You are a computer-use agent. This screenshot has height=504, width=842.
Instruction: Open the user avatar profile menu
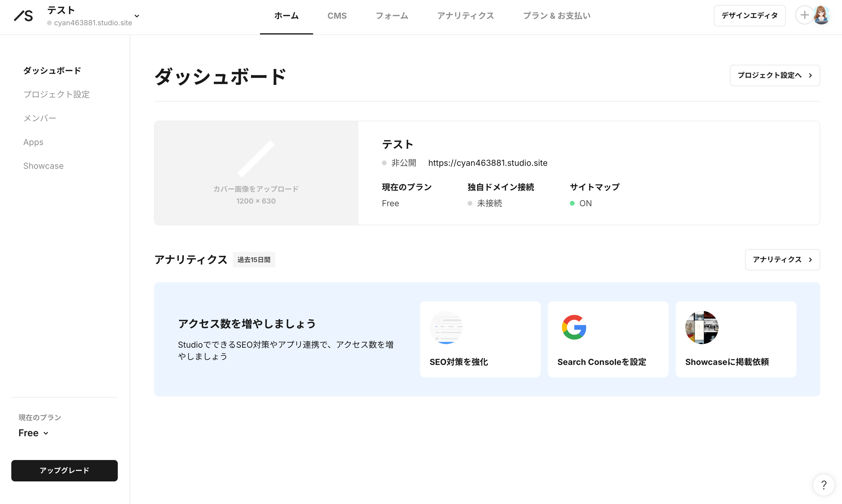(x=821, y=15)
